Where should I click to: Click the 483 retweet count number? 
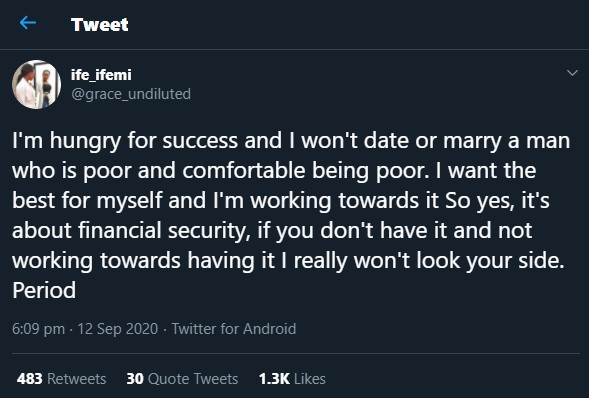pos(29,378)
